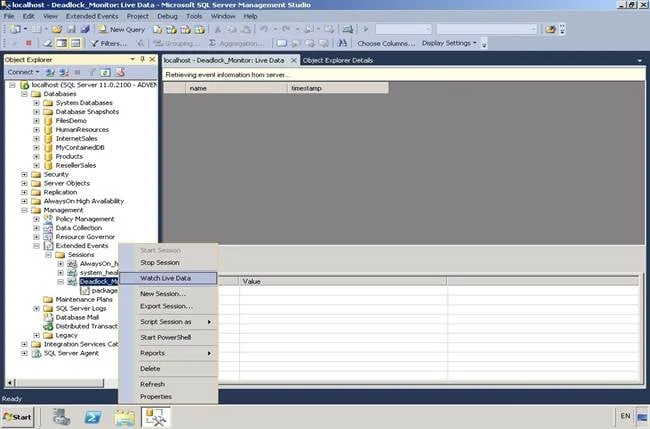
Task: Open the File menu
Action: click(x=9, y=16)
